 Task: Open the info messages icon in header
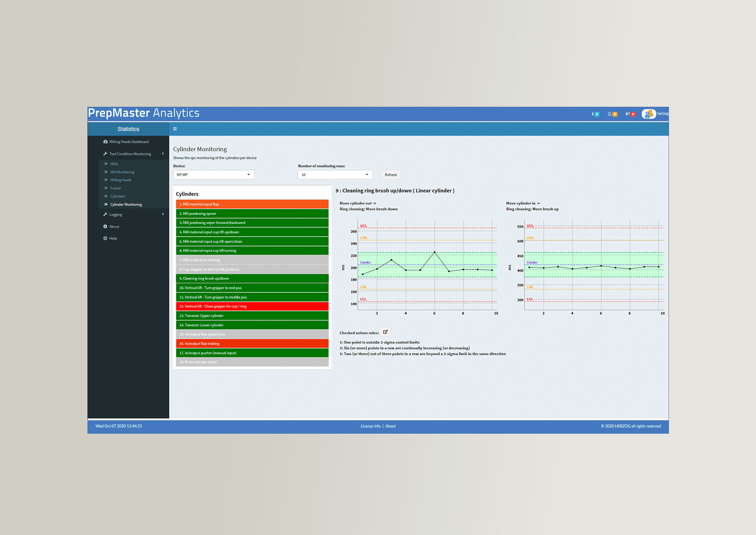pos(595,114)
